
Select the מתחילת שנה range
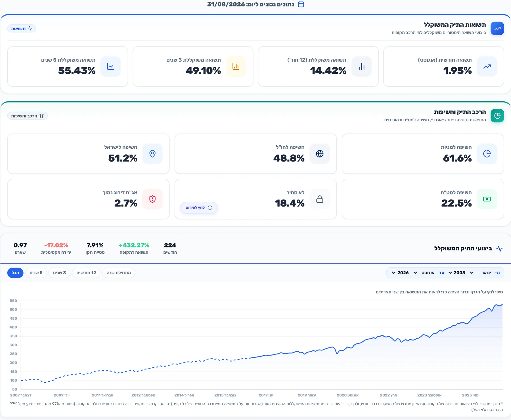point(119,273)
